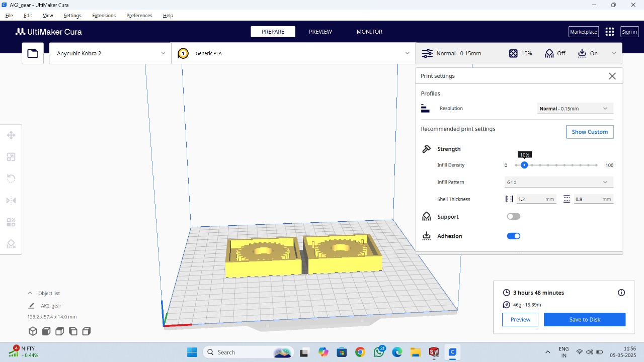
Task: Select the Scale tool in left toolbar
Action: point(11,157)
